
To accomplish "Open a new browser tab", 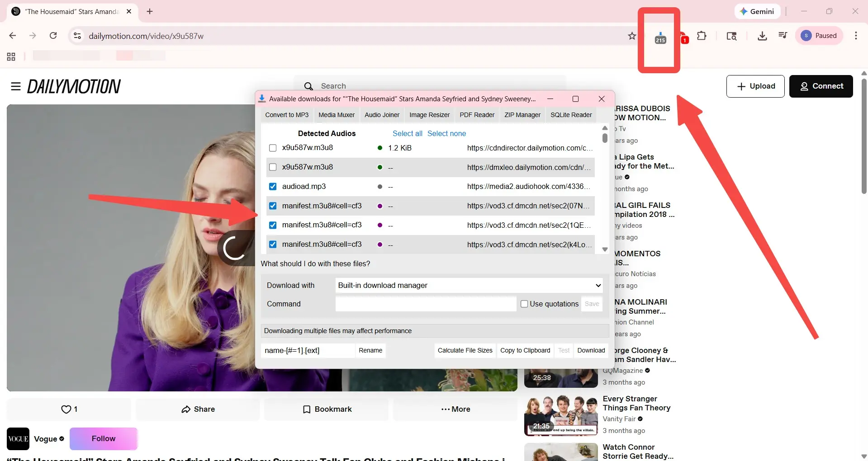I will [150, 11].
